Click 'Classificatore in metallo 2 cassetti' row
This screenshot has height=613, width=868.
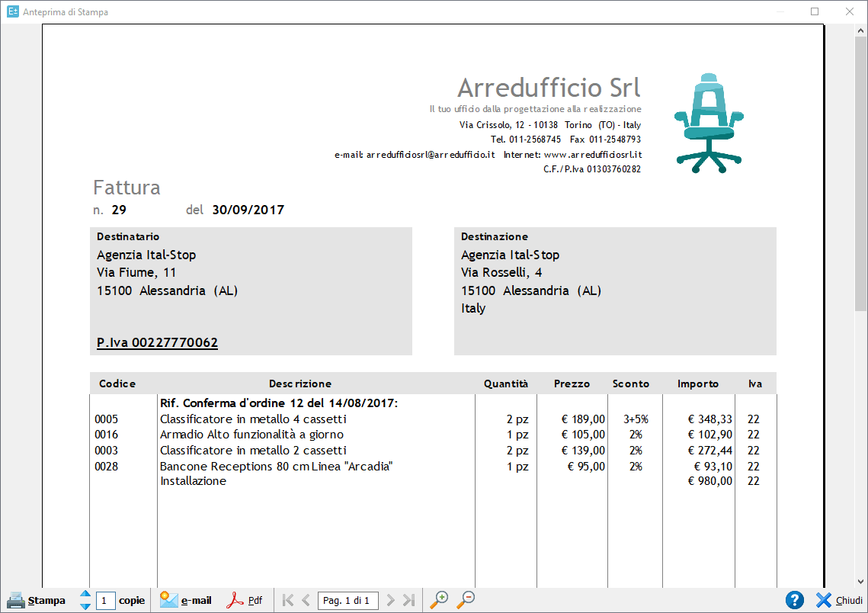pos(253,451)
